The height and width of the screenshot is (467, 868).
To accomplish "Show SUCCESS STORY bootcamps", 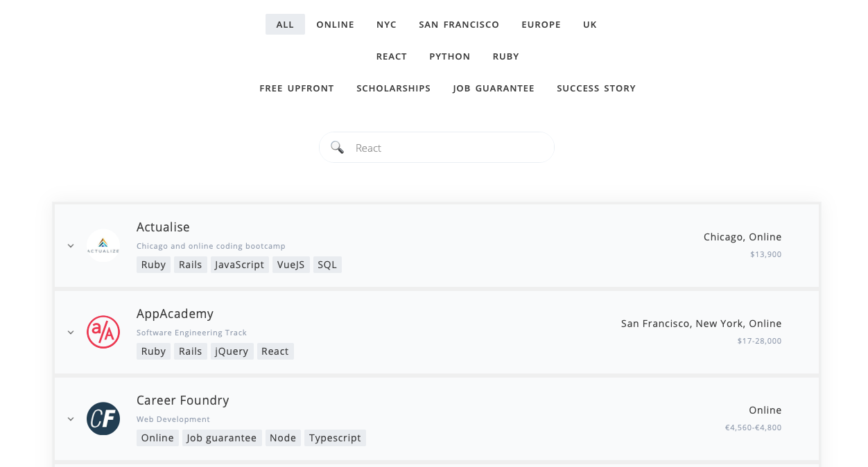I will [596, 88].
